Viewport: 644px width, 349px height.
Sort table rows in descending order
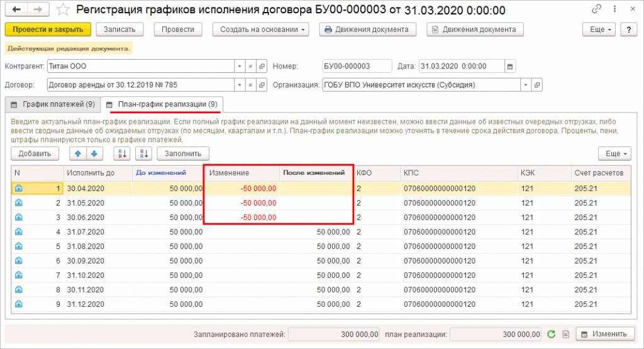(x=144, y=153)
